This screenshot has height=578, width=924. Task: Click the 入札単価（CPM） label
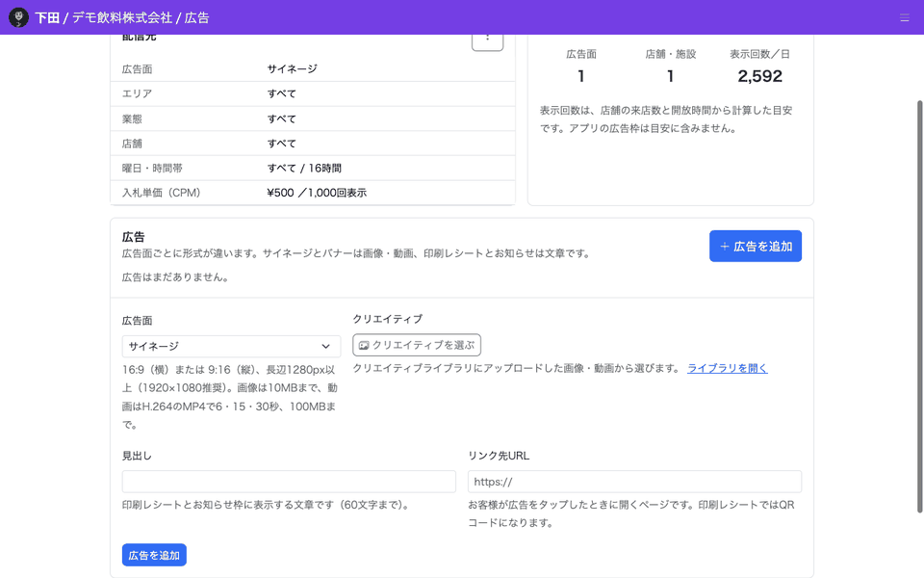pyautogui.click(x=161, y=193)
